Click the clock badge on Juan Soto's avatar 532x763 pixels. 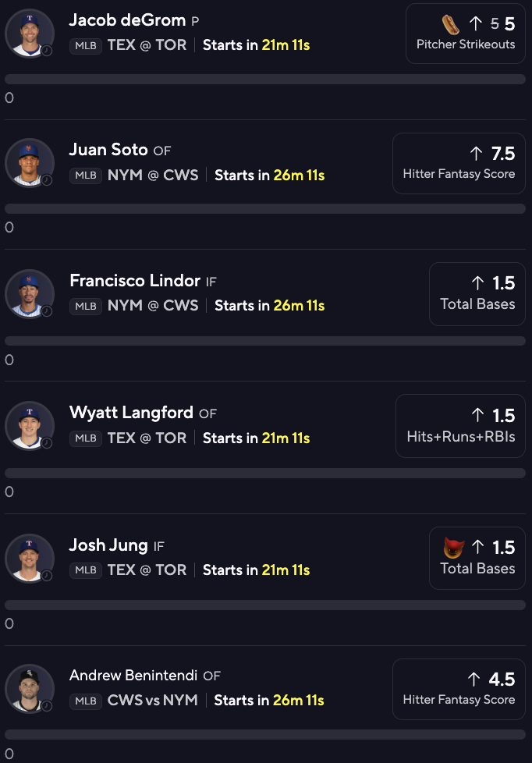(47, 180)
